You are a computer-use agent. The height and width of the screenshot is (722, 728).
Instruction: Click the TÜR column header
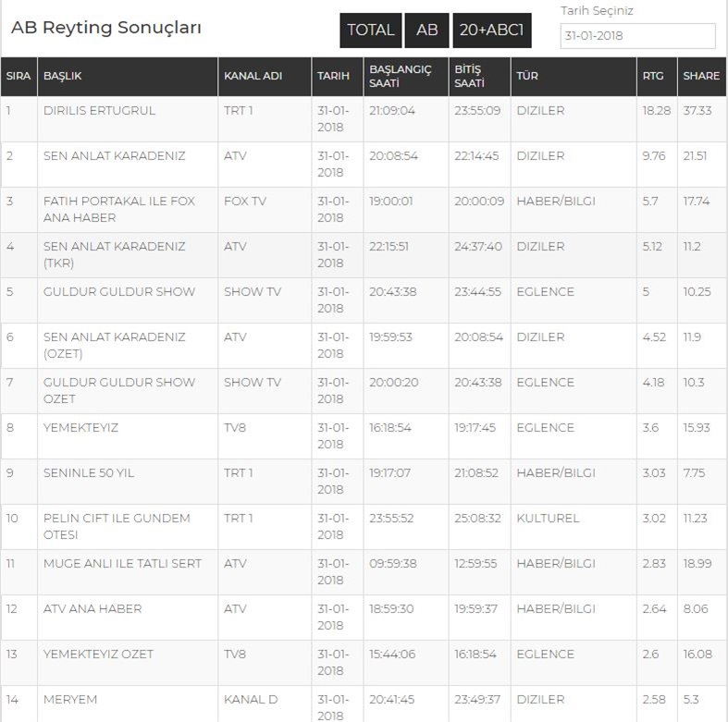click(x=527, y=76)
